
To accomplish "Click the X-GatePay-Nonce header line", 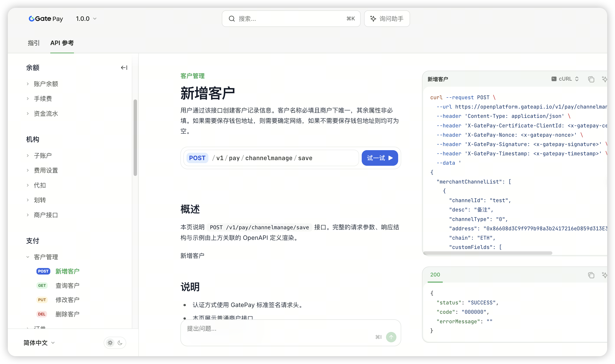I will 509,135.
